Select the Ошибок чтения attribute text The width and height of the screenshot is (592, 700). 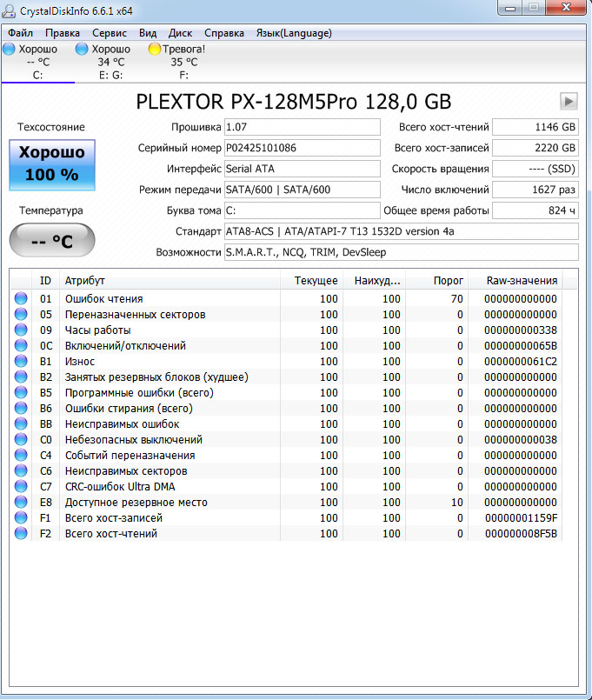(x=104, y=298)
